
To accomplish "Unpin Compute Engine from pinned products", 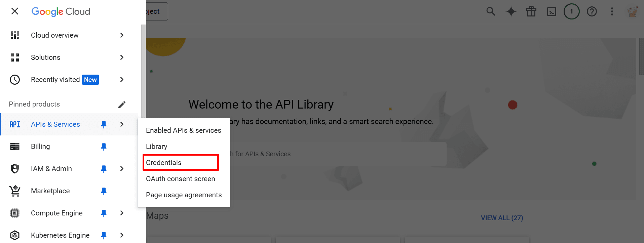I will point(104,213).
